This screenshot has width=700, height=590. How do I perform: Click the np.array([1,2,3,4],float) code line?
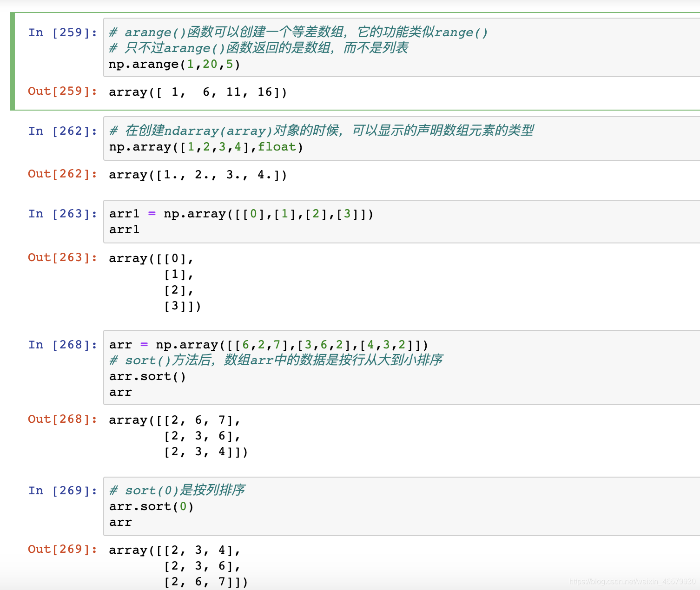click(206, 147)
